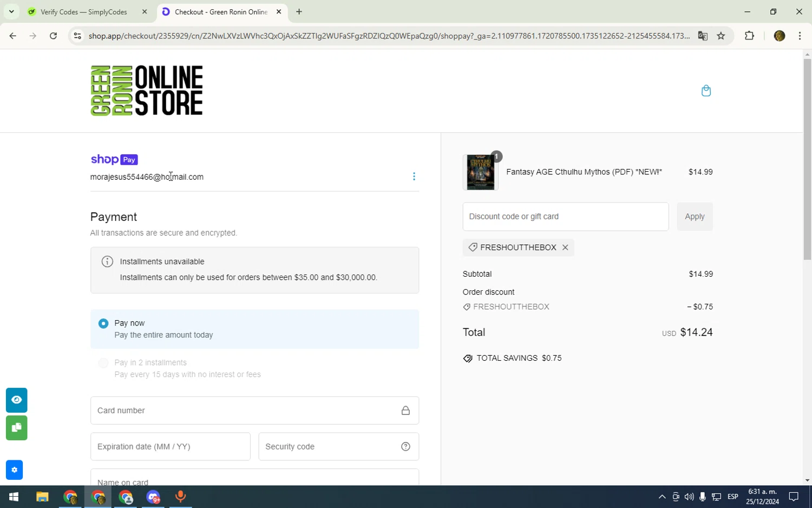Image resolution: width=812 pixels, height=508 pixels.
Task: Click the Security code field
Action: click(338, 447)
